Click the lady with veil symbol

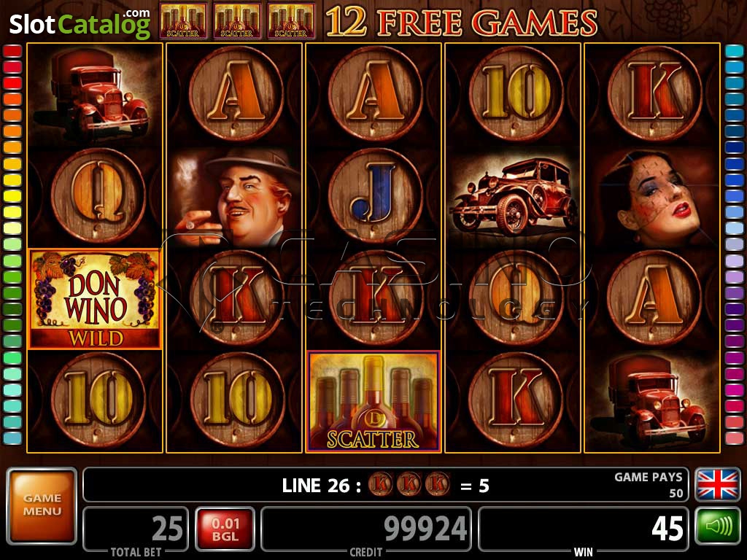[x=651, y=197]
